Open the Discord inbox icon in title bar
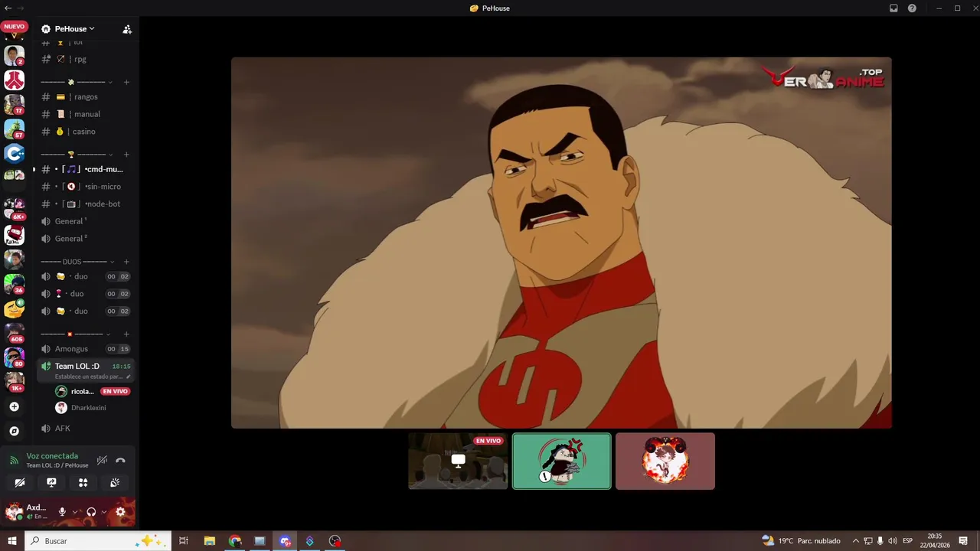This screenshot has height=551, width=980. tap(893, 8)
